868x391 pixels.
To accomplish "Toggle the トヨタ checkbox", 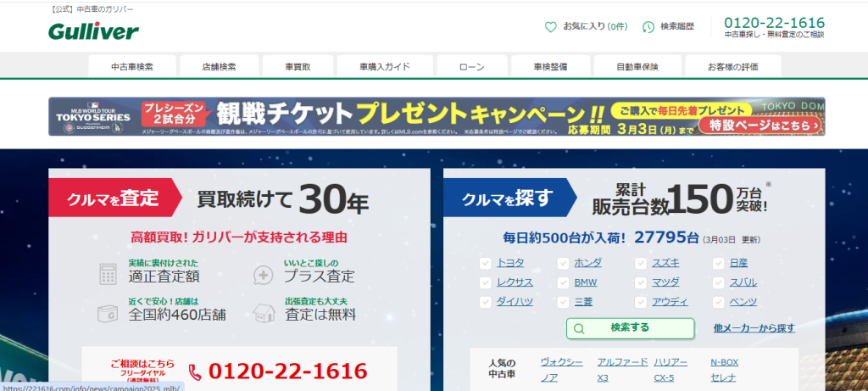I will coord(486,263).
